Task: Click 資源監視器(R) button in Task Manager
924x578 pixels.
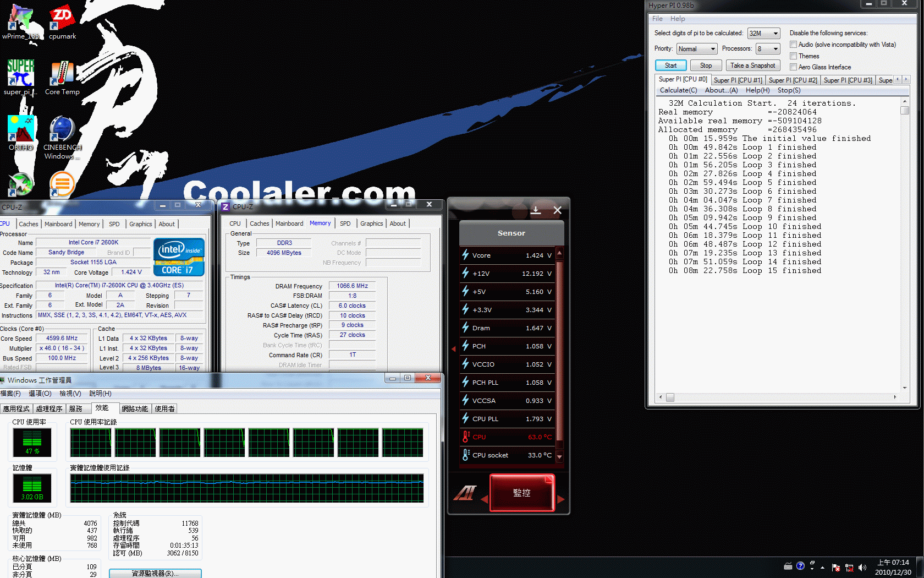Action: [x=155, y=574]
